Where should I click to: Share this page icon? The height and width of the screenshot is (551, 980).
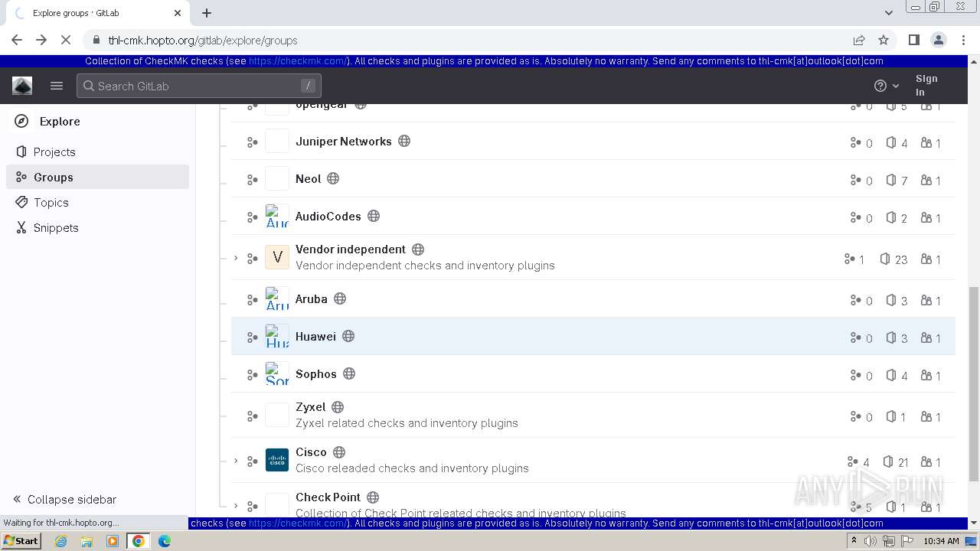pyautogui.click(x=859, y=40)
